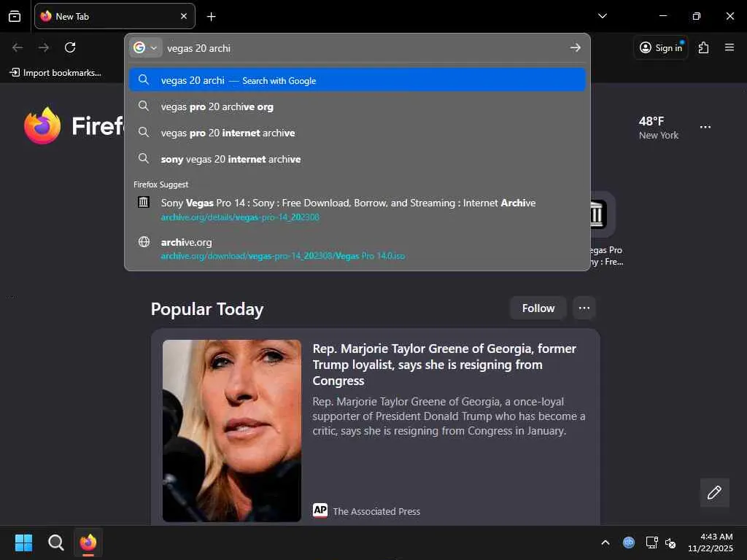This screenshot has width=747, height=560.
Task: Click the muted volume tray icon
Action: pos(670,542)
